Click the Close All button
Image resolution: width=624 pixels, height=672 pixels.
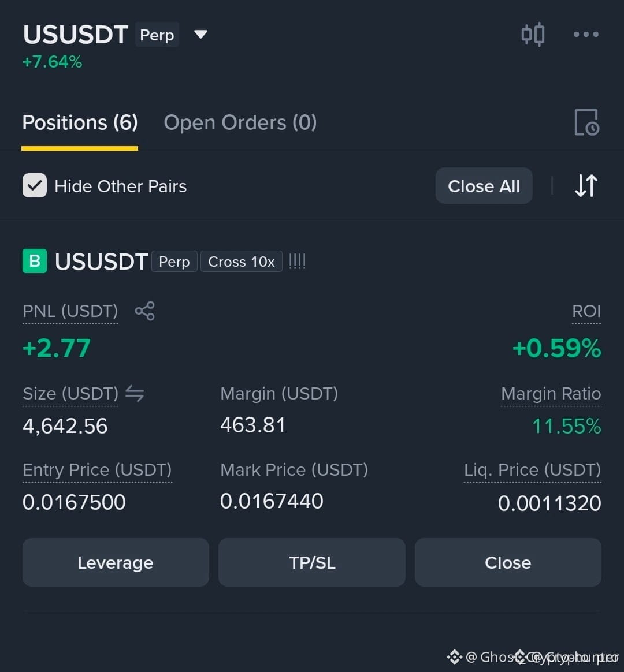click(x=484, y=186)
